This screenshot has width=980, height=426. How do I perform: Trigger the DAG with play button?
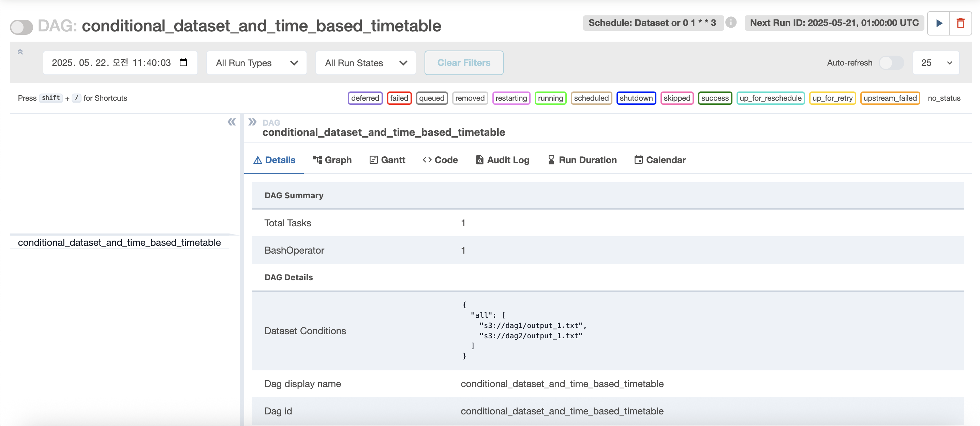[938, 23]
